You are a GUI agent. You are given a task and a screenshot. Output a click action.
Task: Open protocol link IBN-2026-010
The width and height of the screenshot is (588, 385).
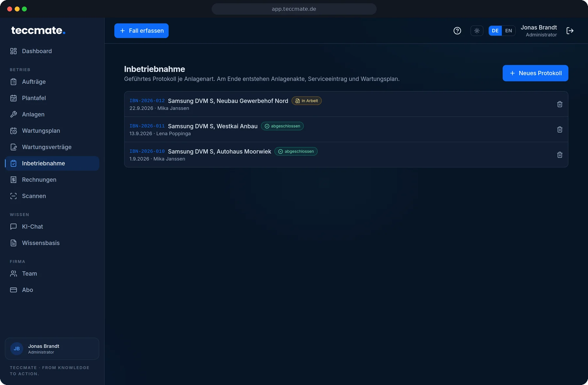(x=147, y=151)
